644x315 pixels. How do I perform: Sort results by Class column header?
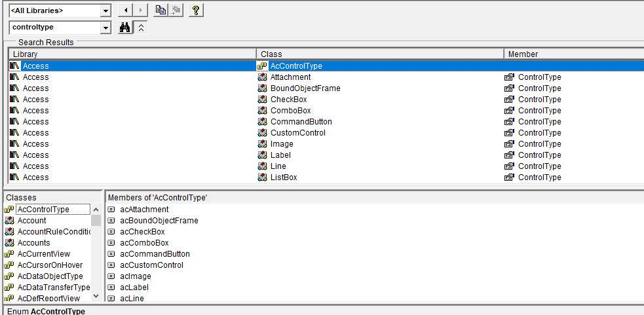click(381, 54)
